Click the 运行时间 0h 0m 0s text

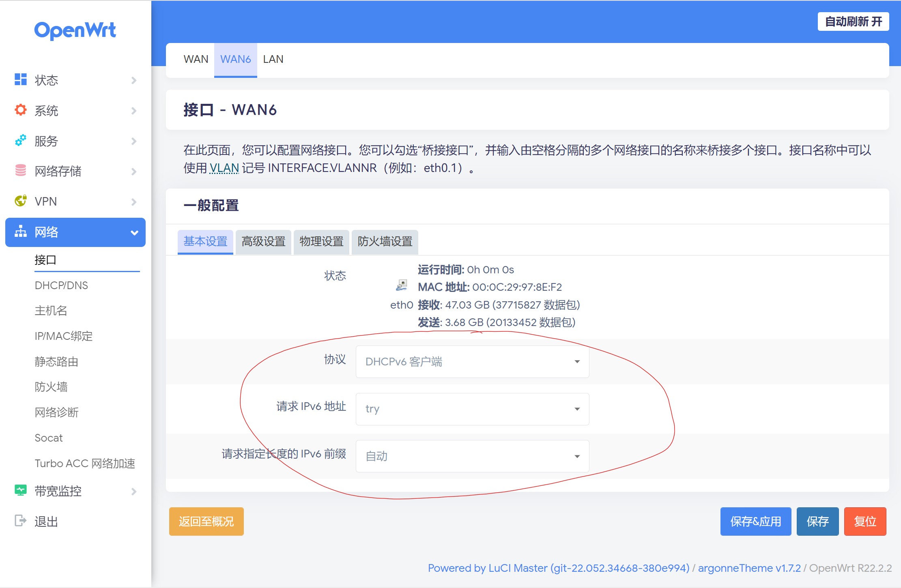466,270
